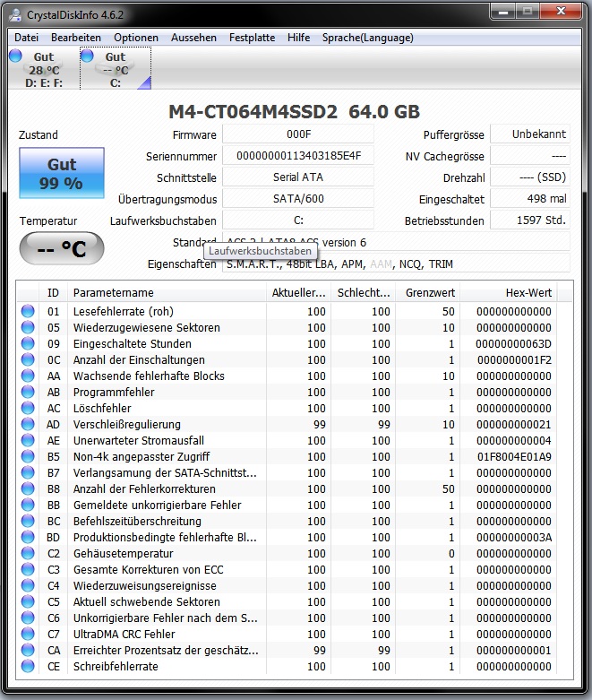592x700 pixels.
Task: Select the C: disk tab
Action: click(x=116, y=69)
